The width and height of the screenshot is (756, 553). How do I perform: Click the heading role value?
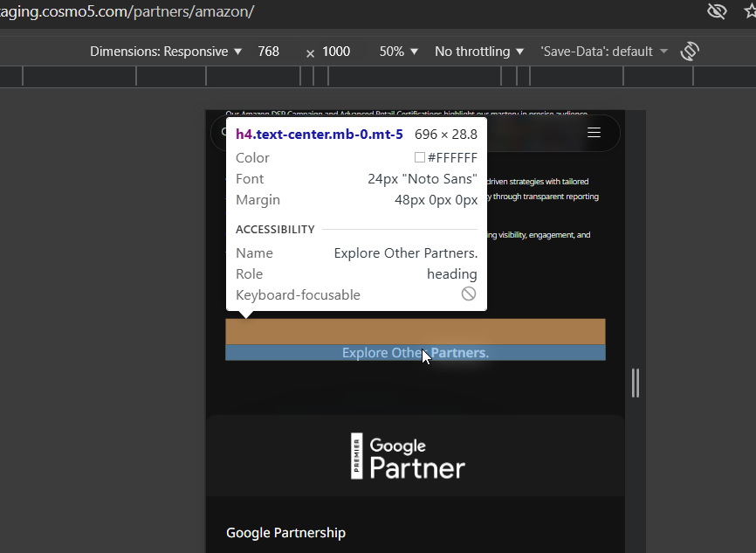pyautogui.click(x=452, y=274)
